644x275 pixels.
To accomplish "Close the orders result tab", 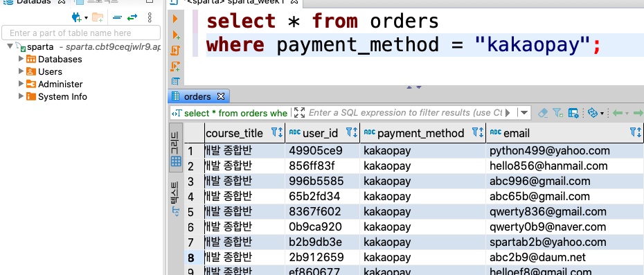I will [x=221, y=96].
